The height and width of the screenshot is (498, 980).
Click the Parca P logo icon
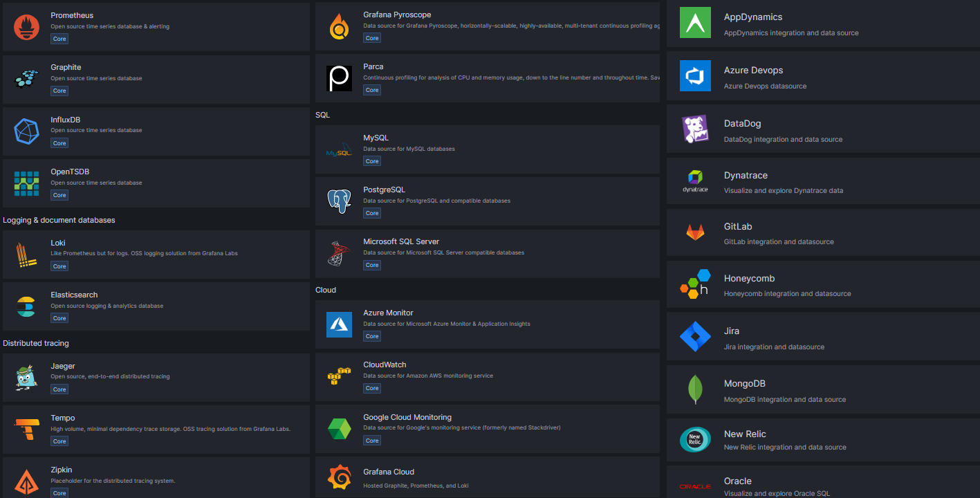point(339,78)
